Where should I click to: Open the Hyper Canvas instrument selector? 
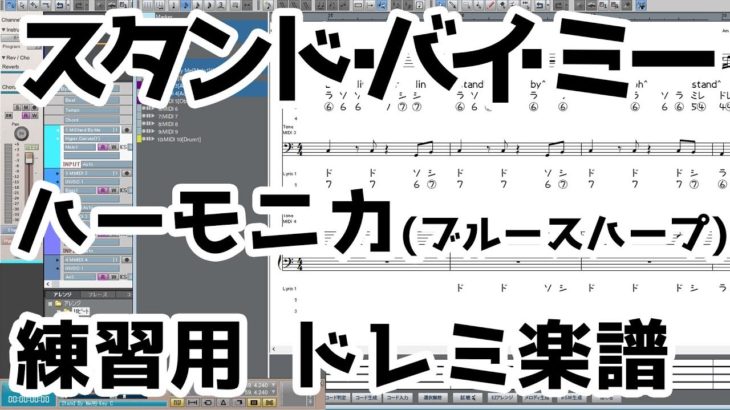pos(91,139)
